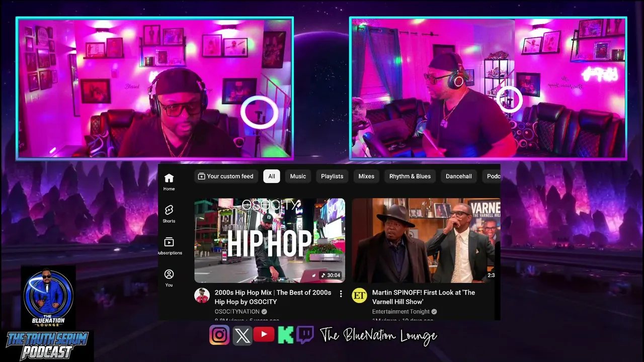
Task: Open the YouTube Home sidebar icon
Action: point(169,182)
